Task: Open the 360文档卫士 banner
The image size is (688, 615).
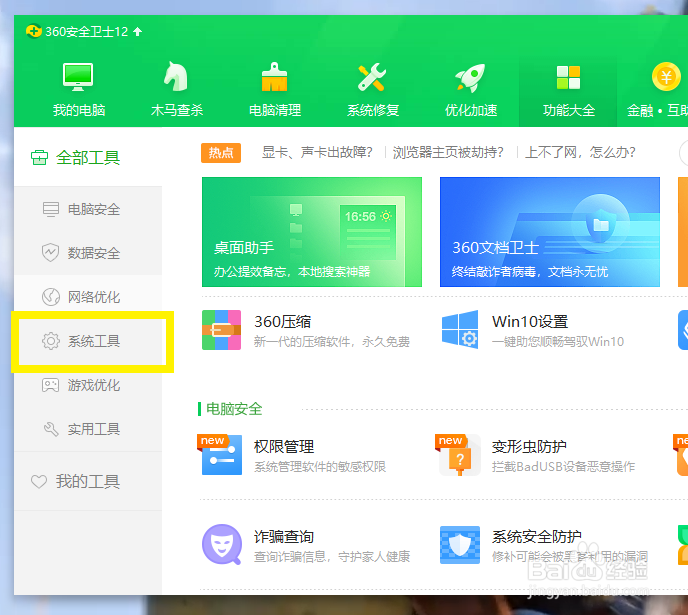Action: click(550, 232)
